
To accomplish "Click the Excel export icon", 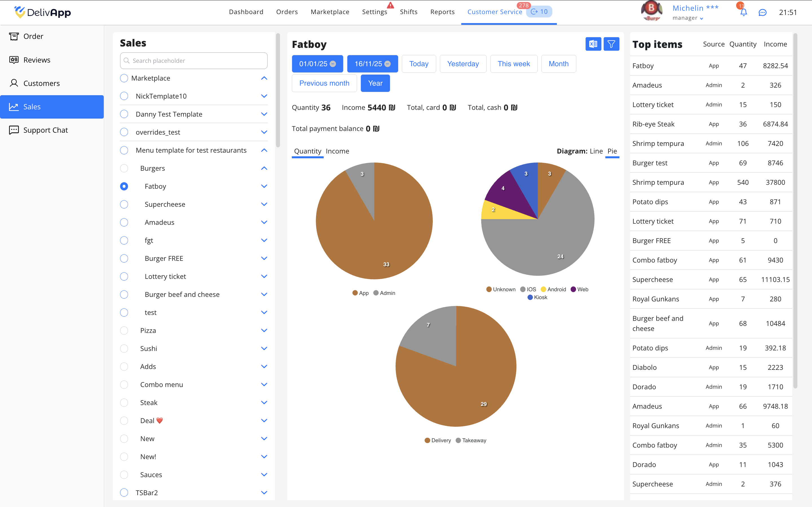I will coord(593,44).
